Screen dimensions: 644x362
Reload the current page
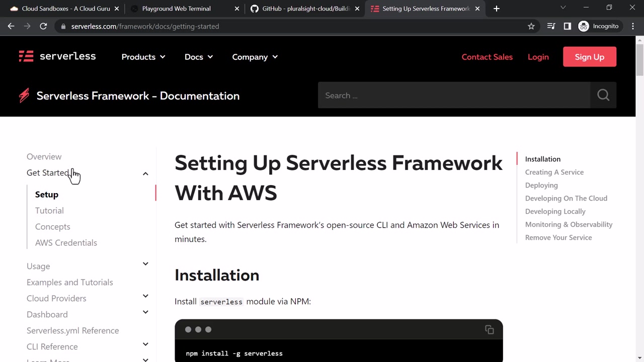(x=43, y=26)
